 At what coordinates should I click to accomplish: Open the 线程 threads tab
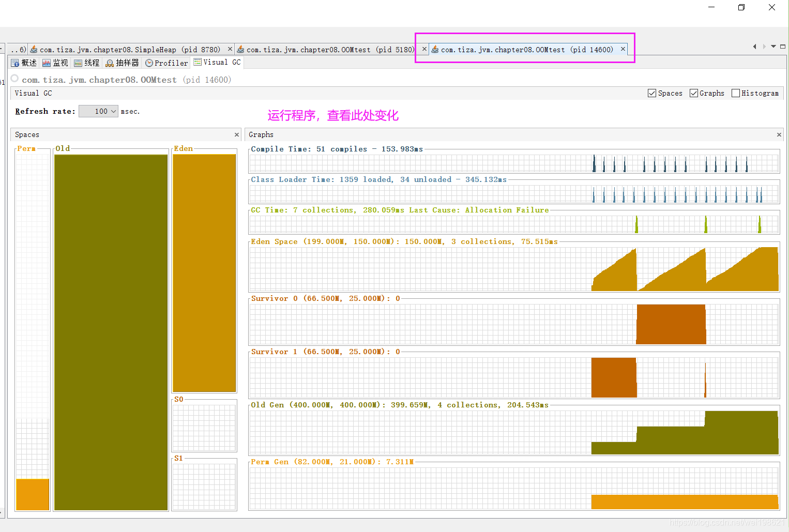pos(87,63)
